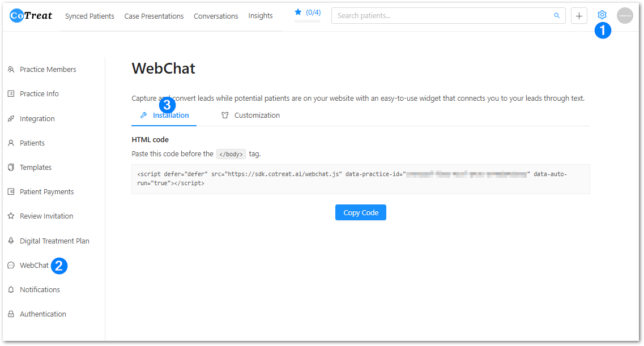
Task: Open Patient Payments settings
Action: (46, 192)
